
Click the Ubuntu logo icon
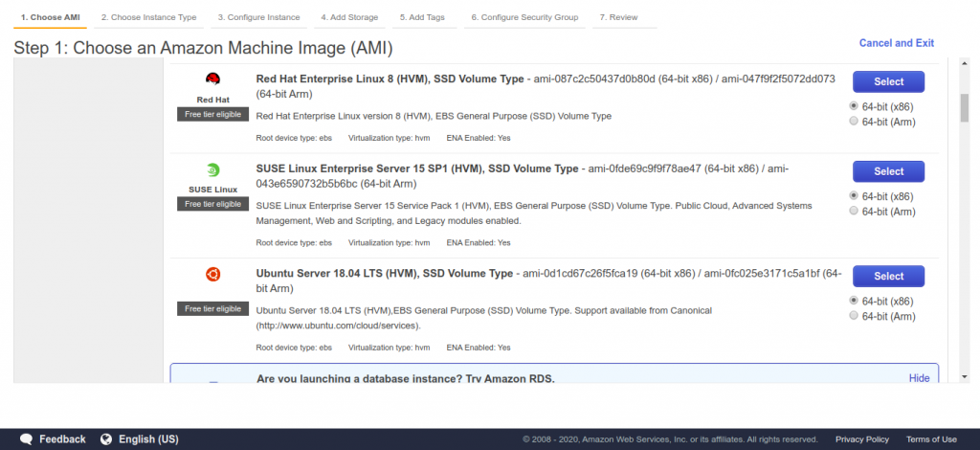click(x=213, y=274)
